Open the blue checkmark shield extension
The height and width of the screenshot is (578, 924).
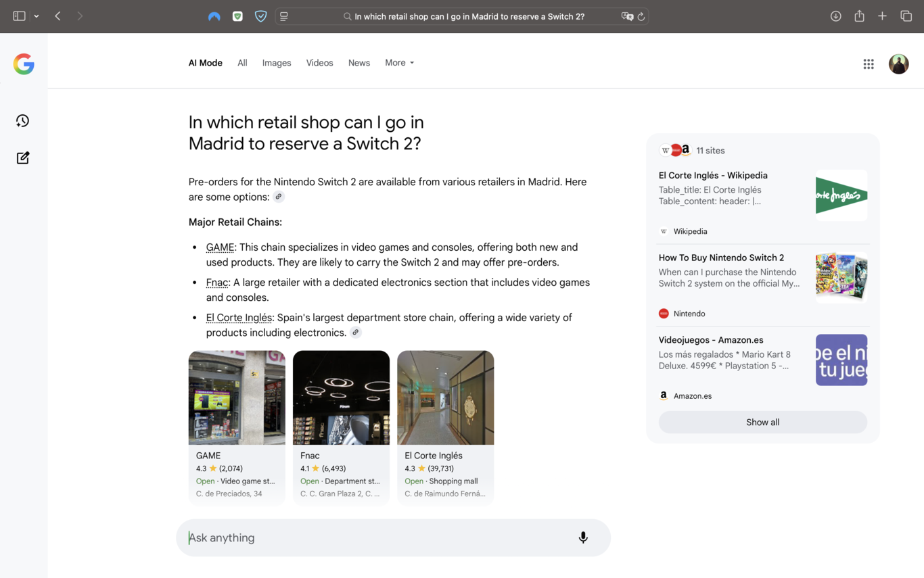tap(260, 16)
